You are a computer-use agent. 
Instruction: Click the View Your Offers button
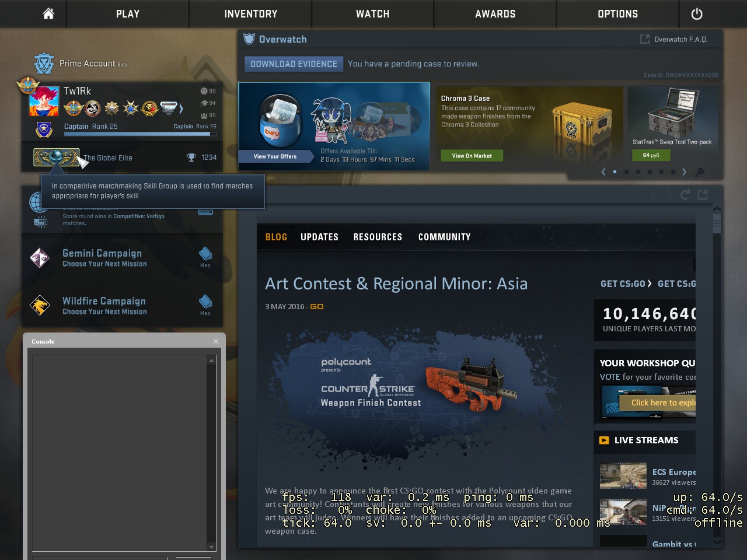275,156
